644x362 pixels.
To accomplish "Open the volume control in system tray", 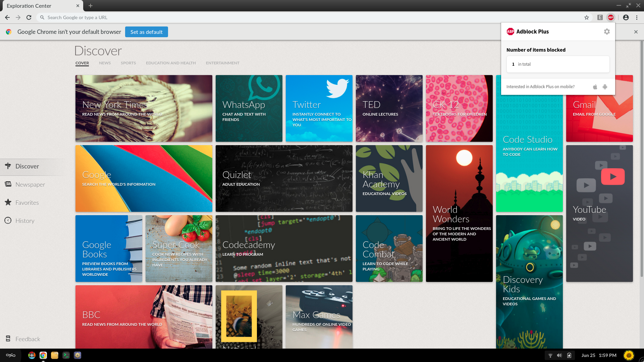I will pyautogui.click(x=559, y=355).
